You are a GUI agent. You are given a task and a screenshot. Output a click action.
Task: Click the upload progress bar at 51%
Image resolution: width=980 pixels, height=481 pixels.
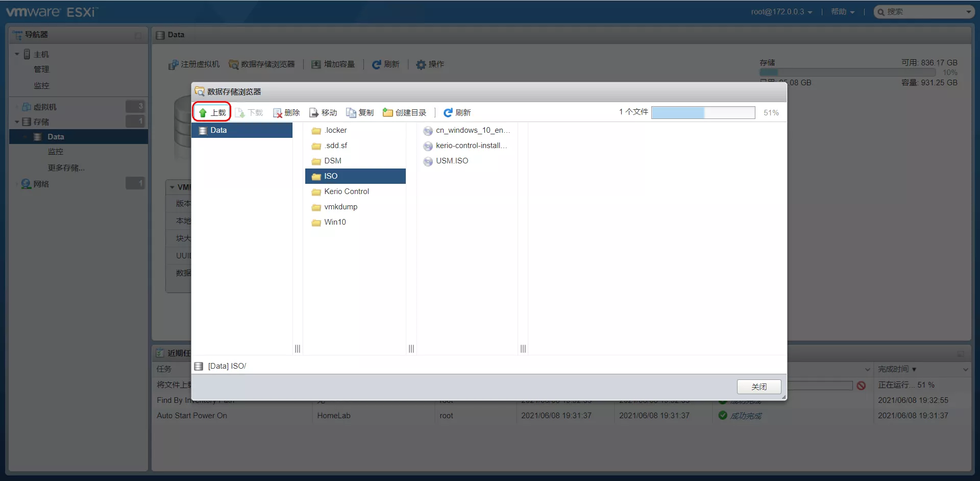pos(703,113)
